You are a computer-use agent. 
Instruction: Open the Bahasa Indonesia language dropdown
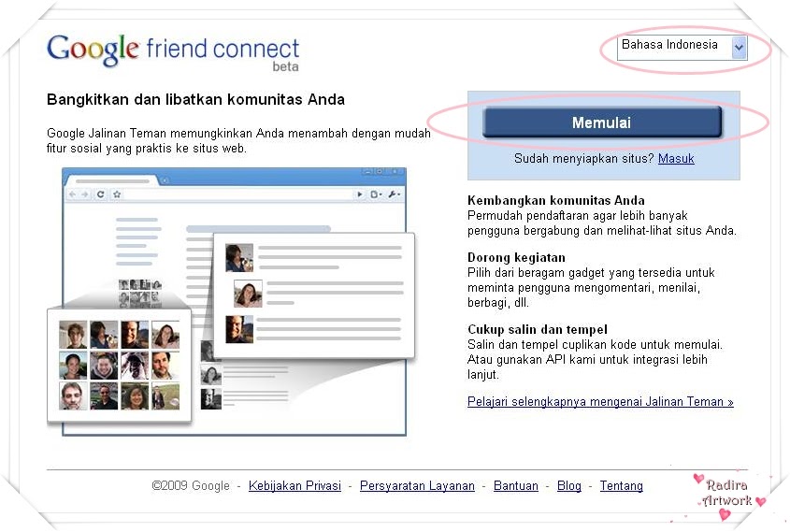pos(682,48)
